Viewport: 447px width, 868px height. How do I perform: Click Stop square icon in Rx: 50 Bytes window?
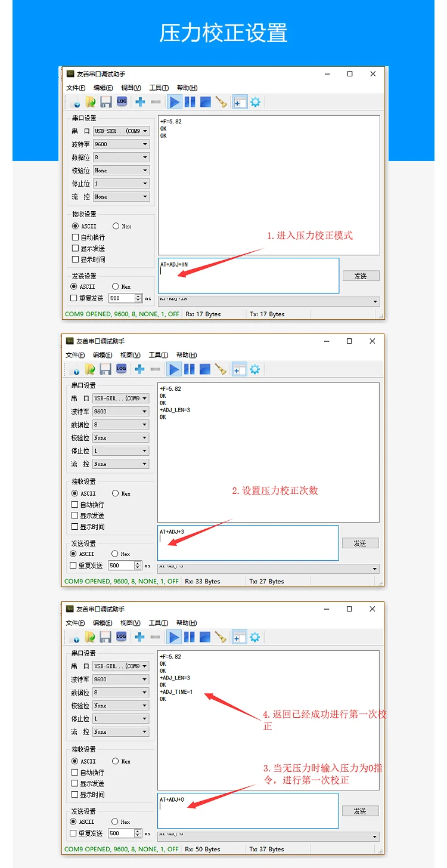point(204,637)
